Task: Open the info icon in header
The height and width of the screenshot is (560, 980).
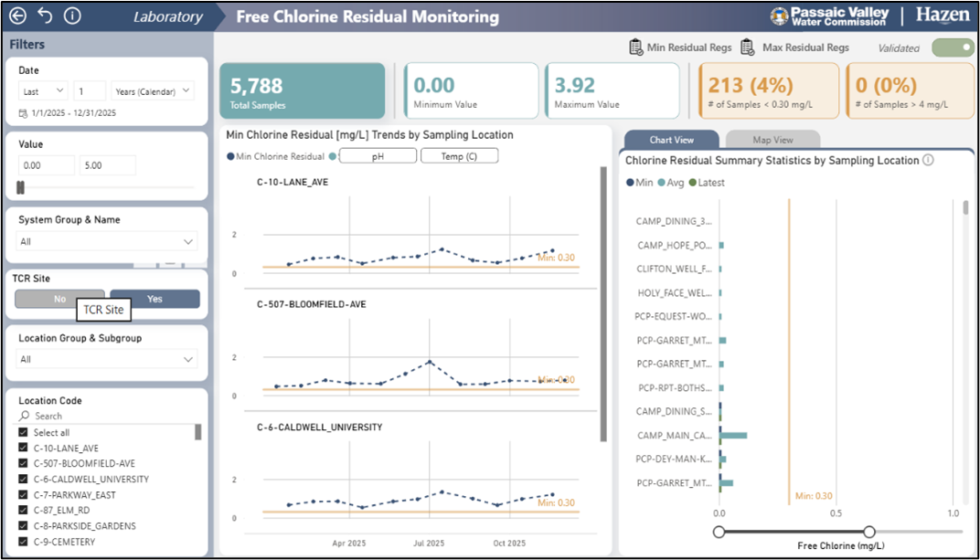Action: point(73,16)
